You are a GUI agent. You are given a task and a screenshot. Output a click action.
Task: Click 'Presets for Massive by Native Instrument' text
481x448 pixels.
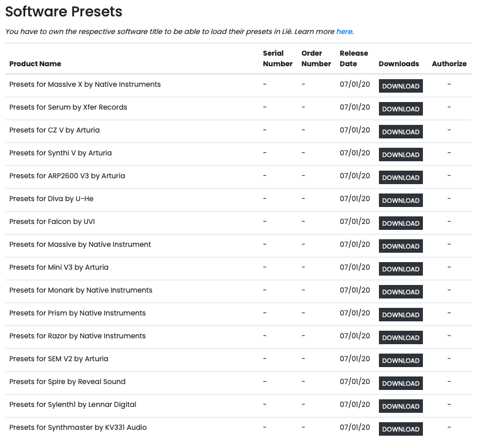(80, 245)
